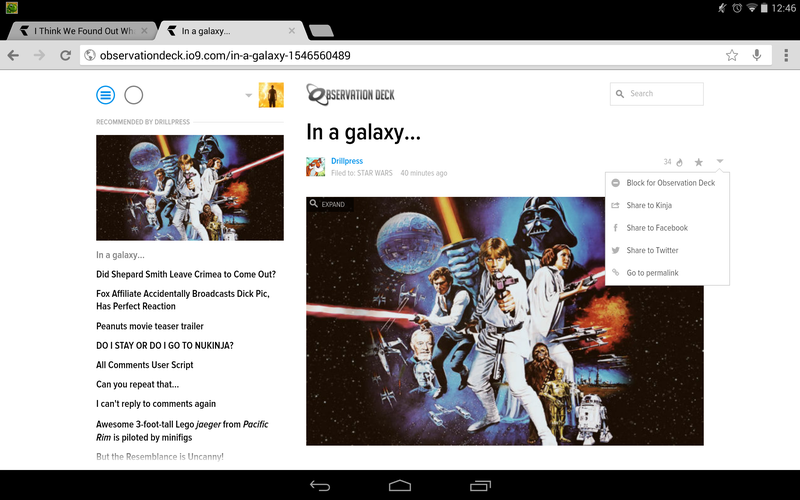Click the site info globe icon
800x500 pixels.
[x=90, y=55]
